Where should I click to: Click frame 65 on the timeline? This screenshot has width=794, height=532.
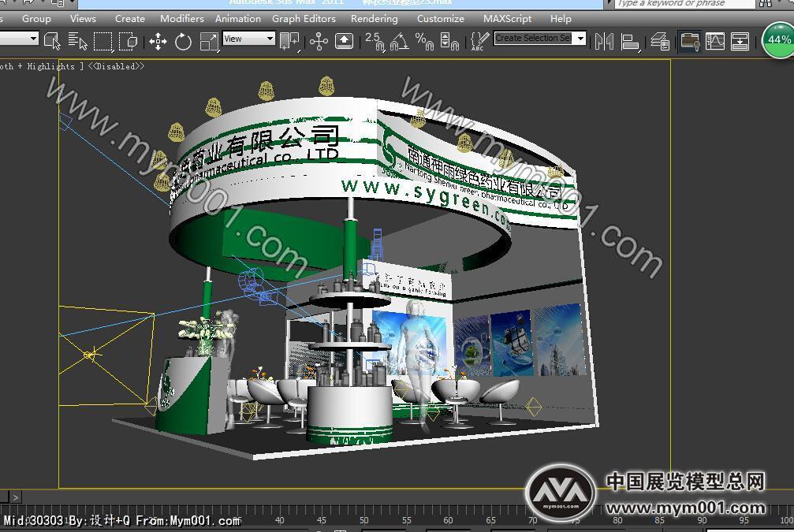490,520
